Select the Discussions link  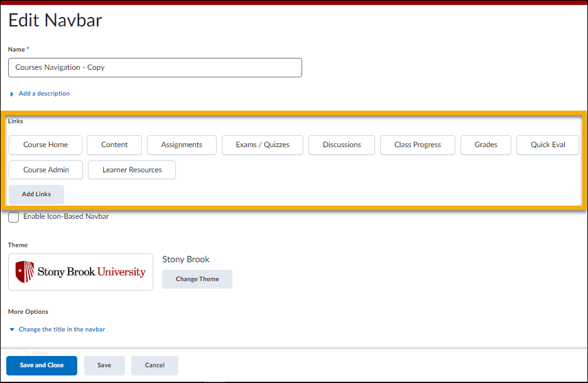(341, 145)
